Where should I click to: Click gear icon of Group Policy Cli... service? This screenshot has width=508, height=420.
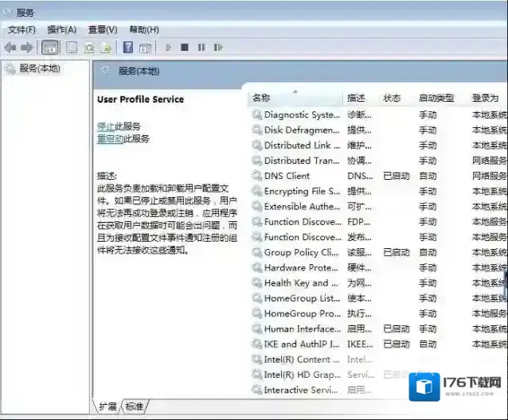pyautogui.click(x=257, y=252)
